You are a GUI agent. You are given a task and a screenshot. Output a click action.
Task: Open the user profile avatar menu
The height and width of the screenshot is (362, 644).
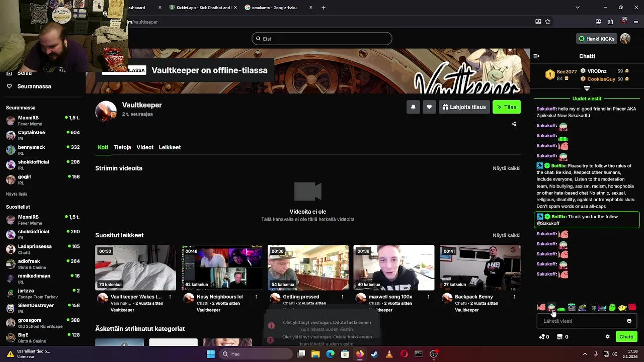point(625,39)
